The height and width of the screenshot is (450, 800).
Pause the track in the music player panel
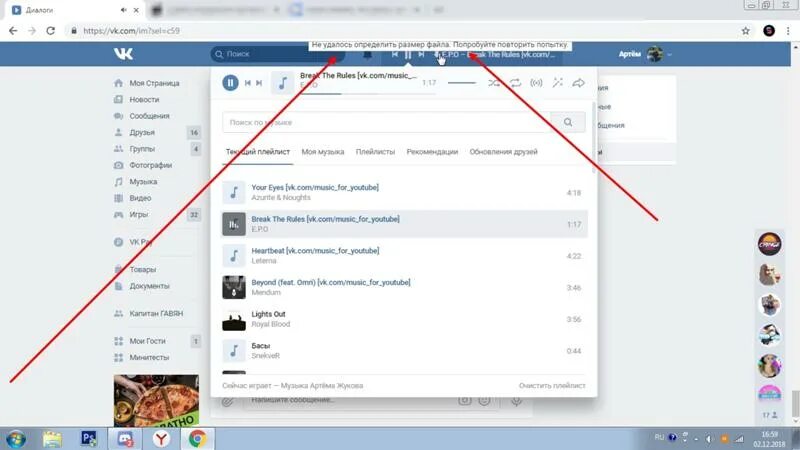230,83
